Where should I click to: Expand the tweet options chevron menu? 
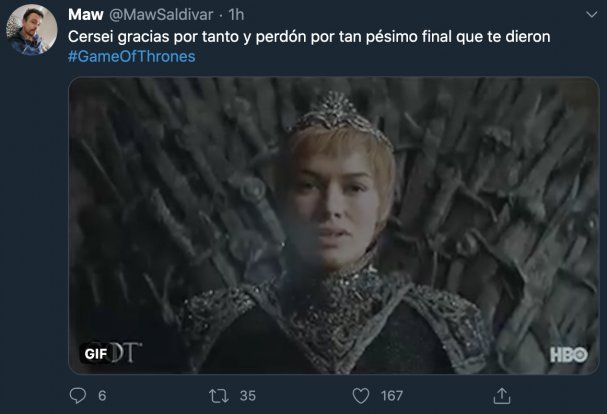pyautogui.click(x=592, y=15)
